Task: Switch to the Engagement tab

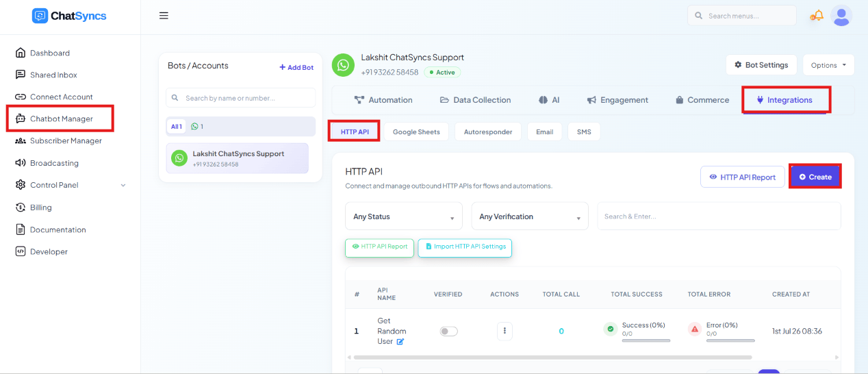Action: [x=617, y=100]
